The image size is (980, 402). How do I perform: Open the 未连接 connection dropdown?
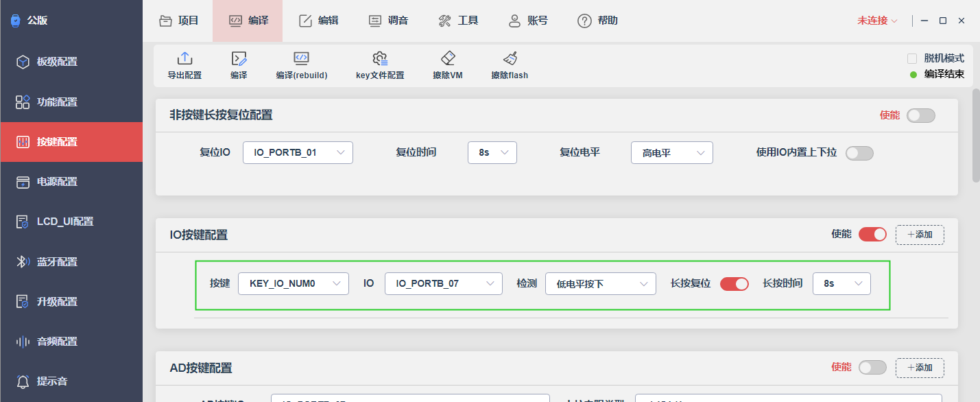pos(877,21)
